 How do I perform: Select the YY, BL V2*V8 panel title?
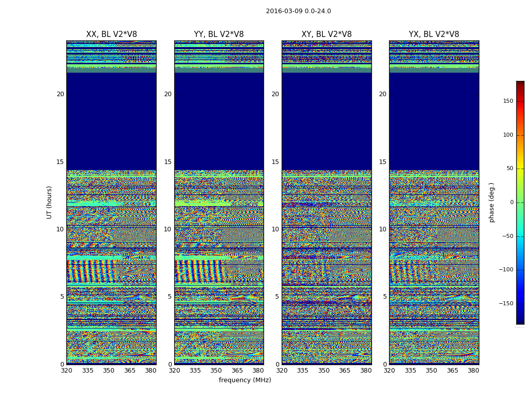219,34
